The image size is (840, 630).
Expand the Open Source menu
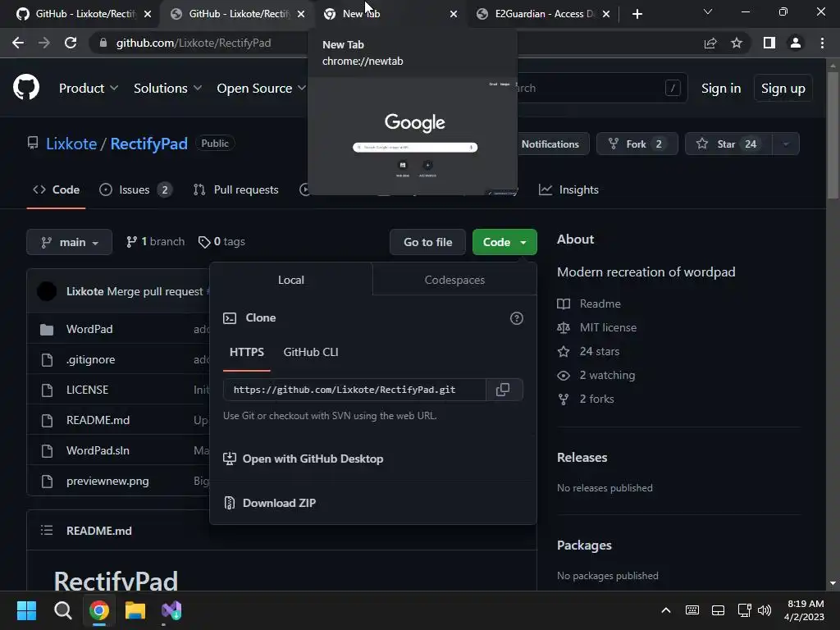point(262,88)
